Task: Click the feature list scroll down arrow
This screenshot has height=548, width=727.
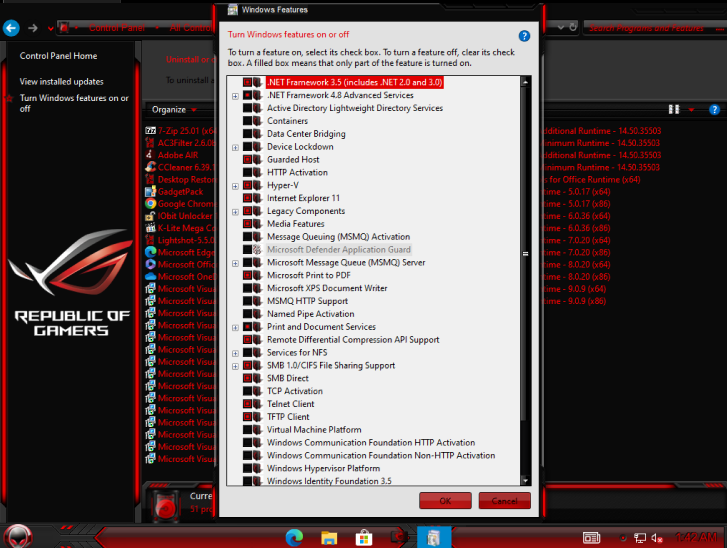Action: coord(525,480)
